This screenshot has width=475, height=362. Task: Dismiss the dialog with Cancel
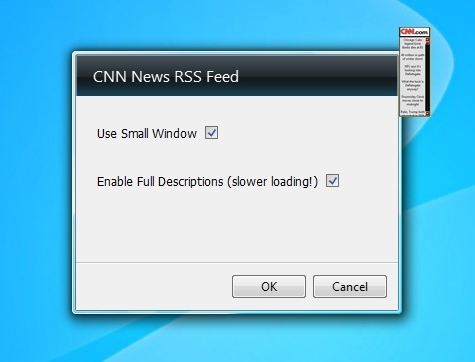[x=350, y=286]
